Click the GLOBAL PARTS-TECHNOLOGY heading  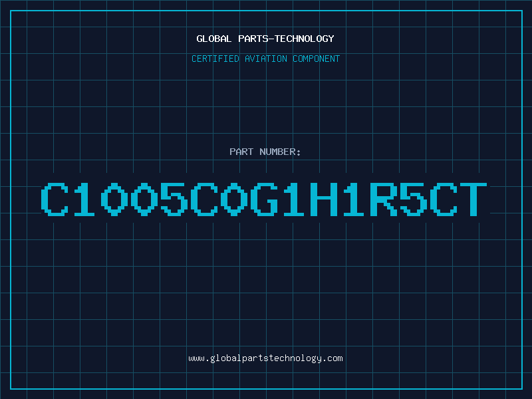point(265,39)
